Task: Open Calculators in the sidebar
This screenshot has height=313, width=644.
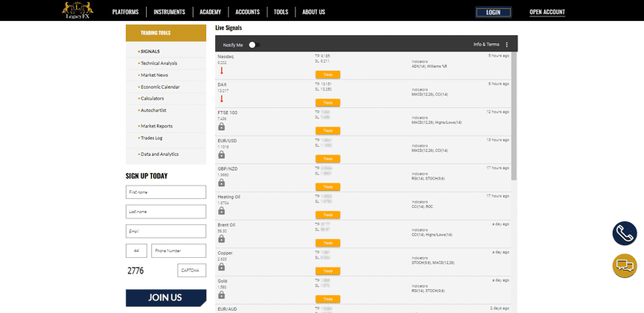Action: click(x=152, y=98)
